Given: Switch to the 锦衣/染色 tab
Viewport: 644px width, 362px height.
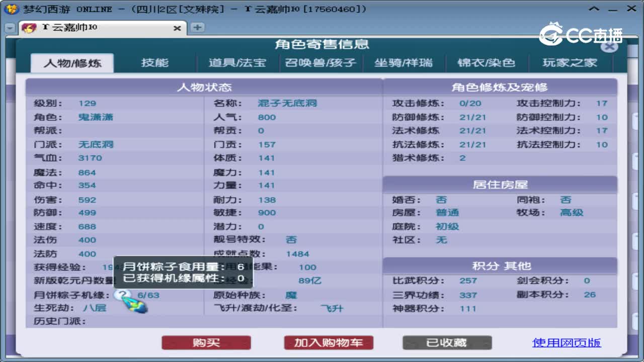Looking at the screenshot, I should (x=486, y=63).
